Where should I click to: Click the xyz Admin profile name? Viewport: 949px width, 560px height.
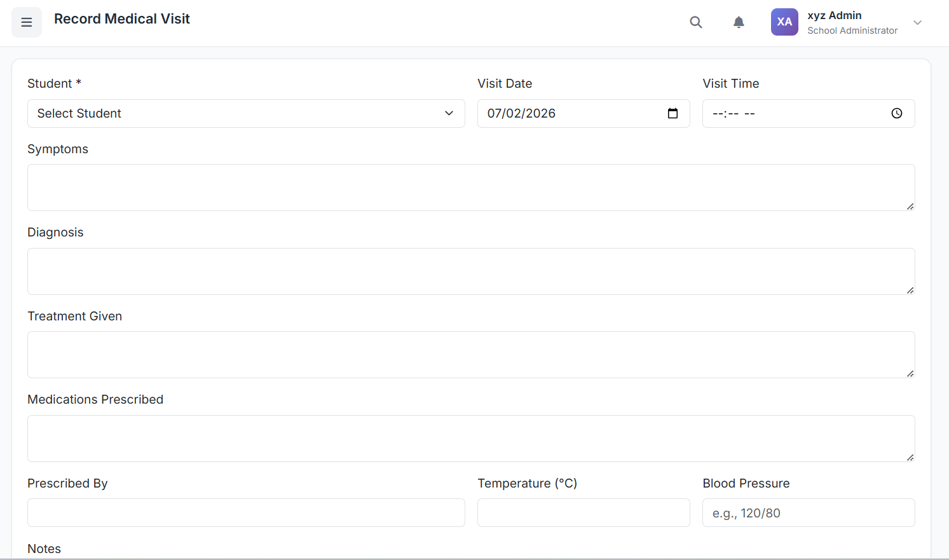[x=834, y=15]
